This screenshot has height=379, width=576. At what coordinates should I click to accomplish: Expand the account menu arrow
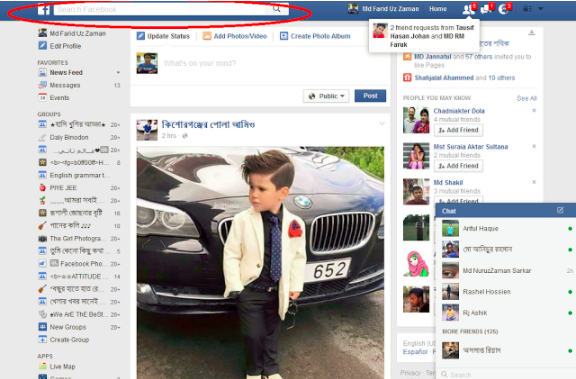coord(541,9)
